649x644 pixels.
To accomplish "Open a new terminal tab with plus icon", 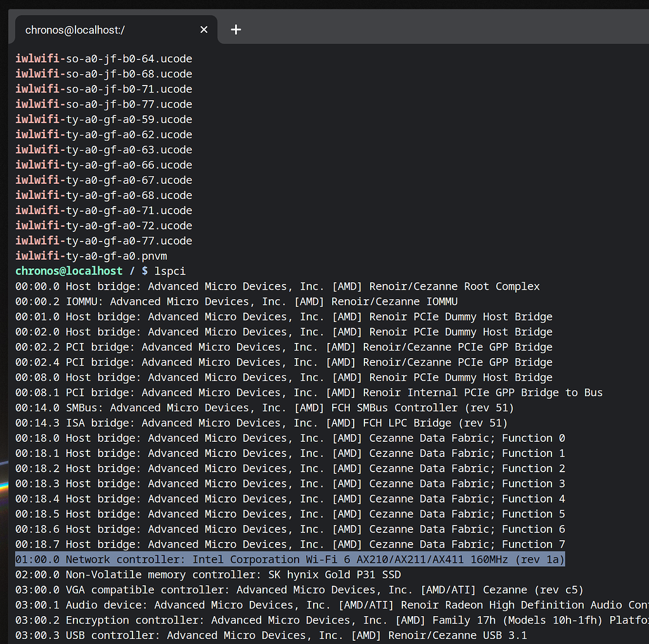I will coord(236,30).
